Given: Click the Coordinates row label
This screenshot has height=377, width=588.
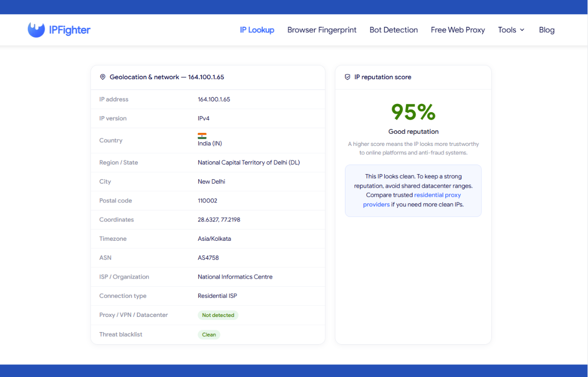Looking at the screenshot, I should pyautogui.click(x=116, y=220).
